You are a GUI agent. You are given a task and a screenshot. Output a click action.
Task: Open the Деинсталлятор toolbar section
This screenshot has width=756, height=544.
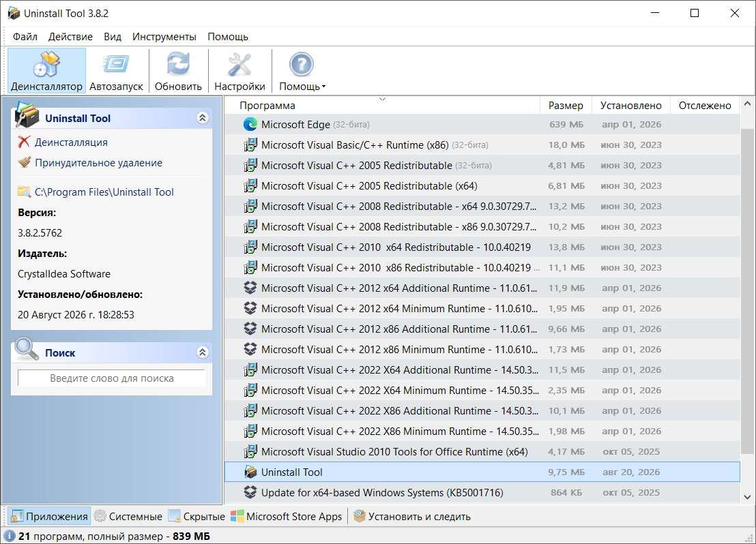pos(46,70)
